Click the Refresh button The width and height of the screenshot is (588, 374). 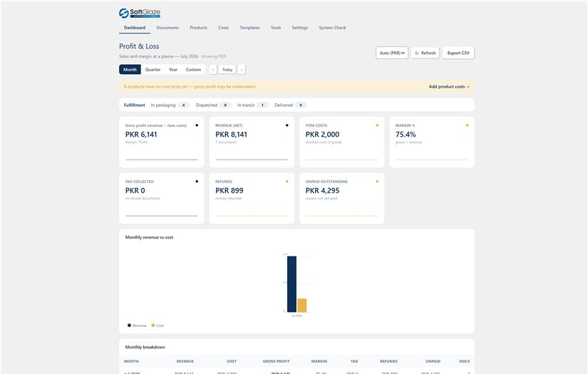coord(425,53)
